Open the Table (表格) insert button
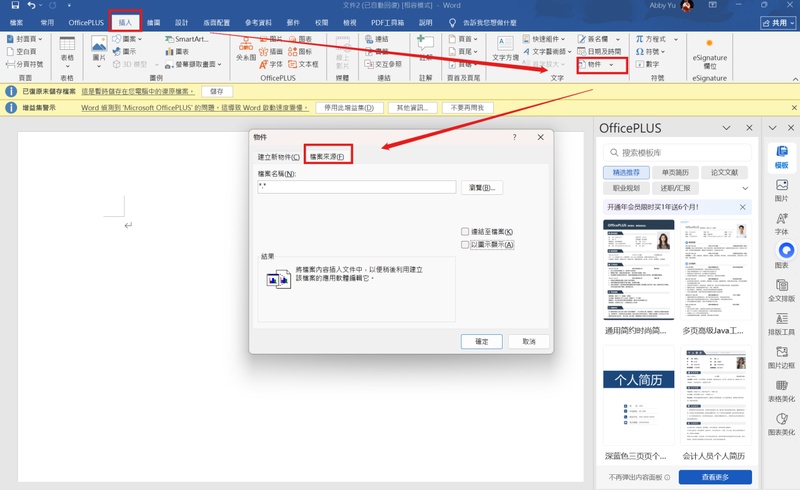The image size is (800, 490). pos(67,52)
